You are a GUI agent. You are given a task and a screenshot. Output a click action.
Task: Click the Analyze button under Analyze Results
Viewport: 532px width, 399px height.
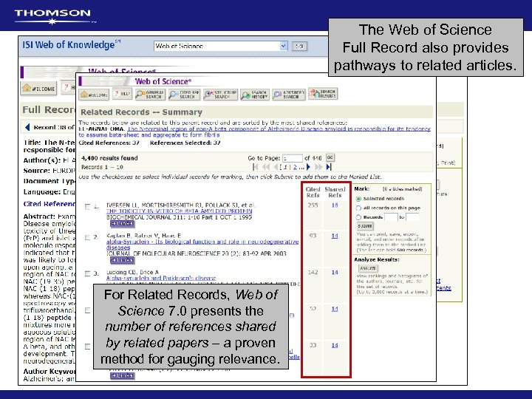pyautogui.click(x=368, y=268)
